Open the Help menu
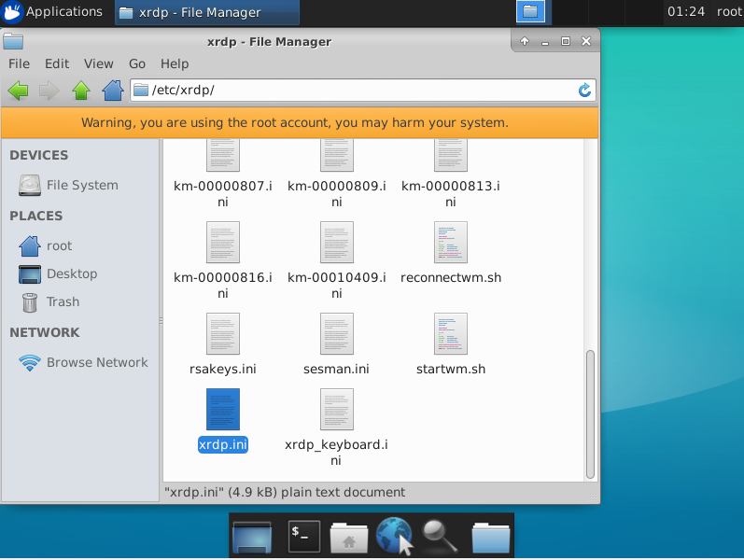Image resolution: width=744 pixels, height=560 pixels. click(175, 63)
